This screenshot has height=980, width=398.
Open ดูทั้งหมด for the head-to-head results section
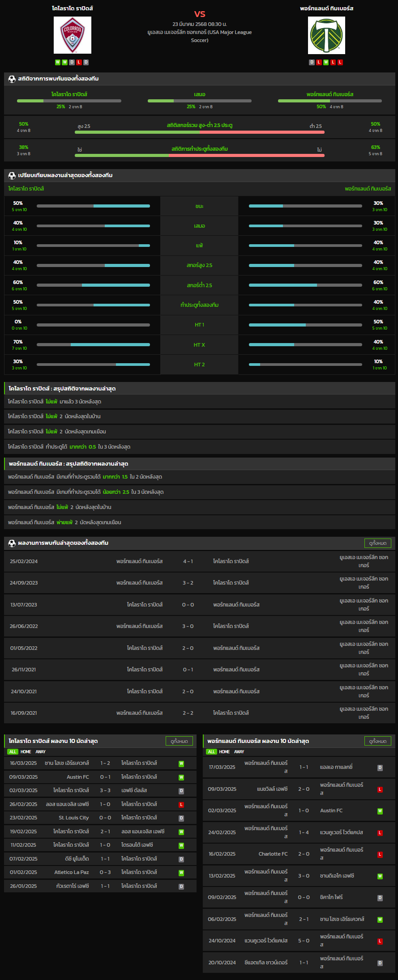[378, 543]
